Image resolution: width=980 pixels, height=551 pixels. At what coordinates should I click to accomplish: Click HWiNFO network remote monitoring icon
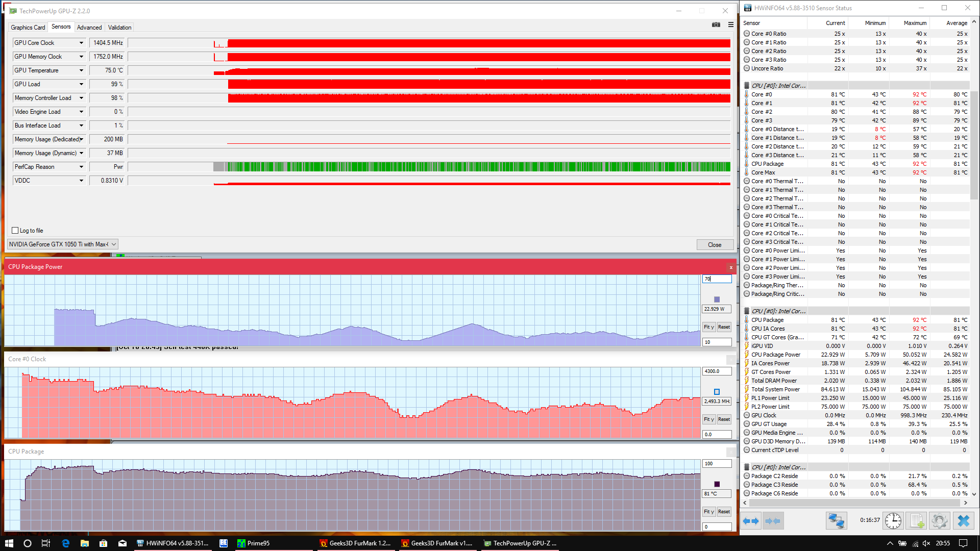pos(836,521)
